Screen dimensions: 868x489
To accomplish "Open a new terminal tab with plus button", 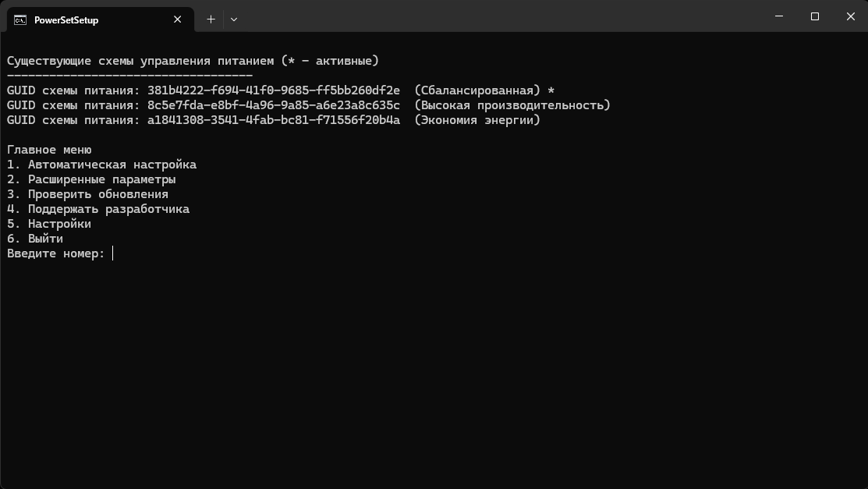I will (x=211, y=19).
